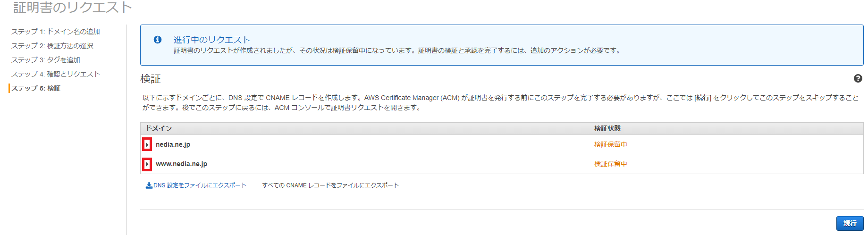The height and width of the screenshot is (235, 868).
Task: Click 検証保留中 status for nedia.ne.jp
Action: point(611,144)
